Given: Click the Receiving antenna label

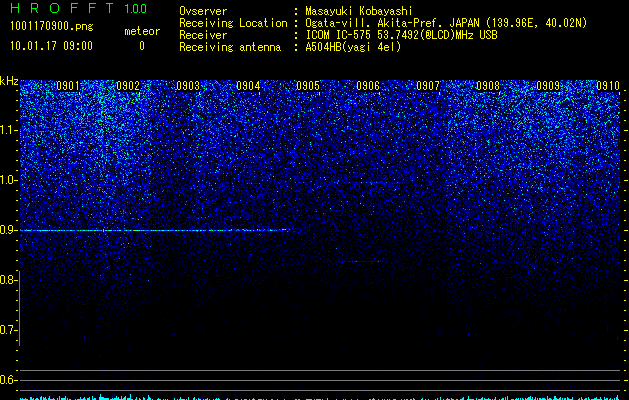Looking at the screenshot, I should click(x=230, y=47).
